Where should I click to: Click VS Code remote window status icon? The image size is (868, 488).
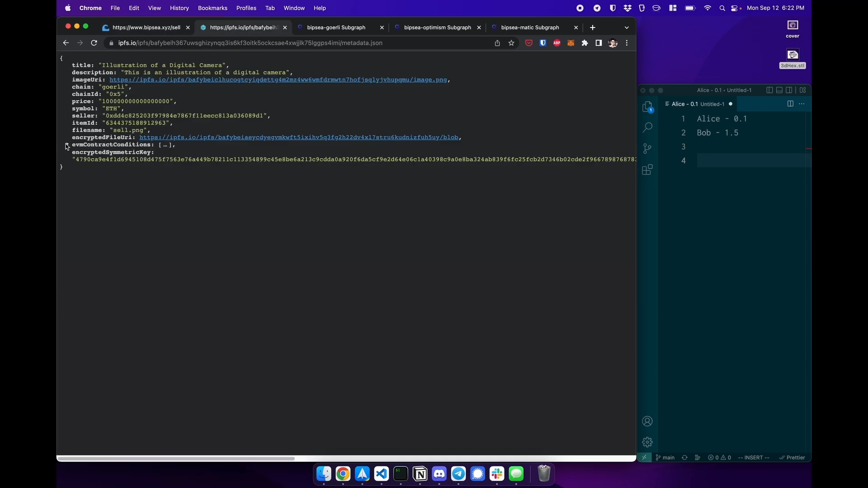click(644, 457)
